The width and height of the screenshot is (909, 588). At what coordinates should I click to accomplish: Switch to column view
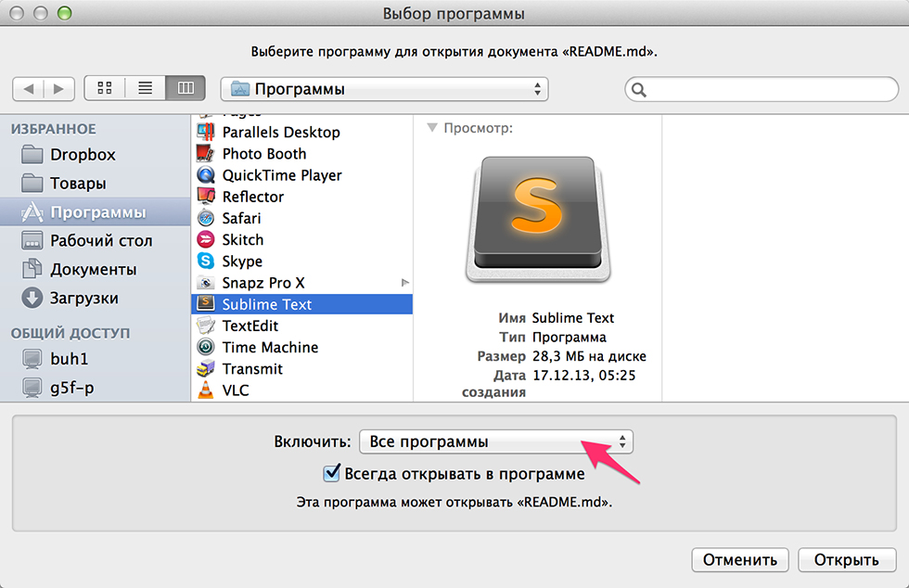[186, 89]
